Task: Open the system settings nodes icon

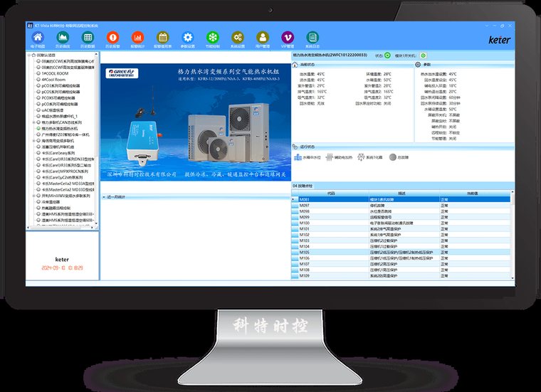Action: tap(238, 37)
